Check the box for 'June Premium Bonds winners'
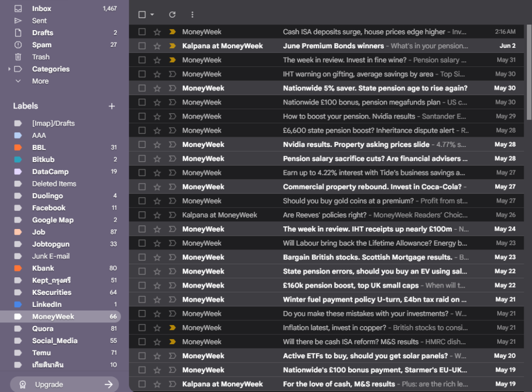Image resolution: width=532 pixels, height=392 pixels. point(142,46)
